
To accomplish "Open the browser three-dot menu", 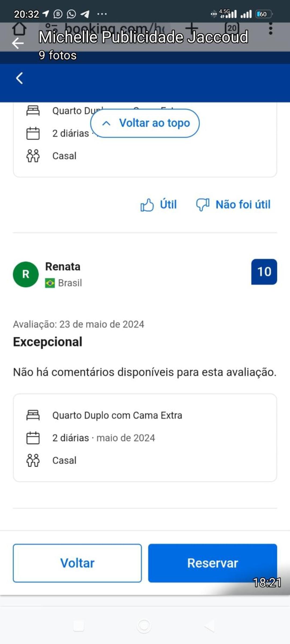I will coord(270,28).
